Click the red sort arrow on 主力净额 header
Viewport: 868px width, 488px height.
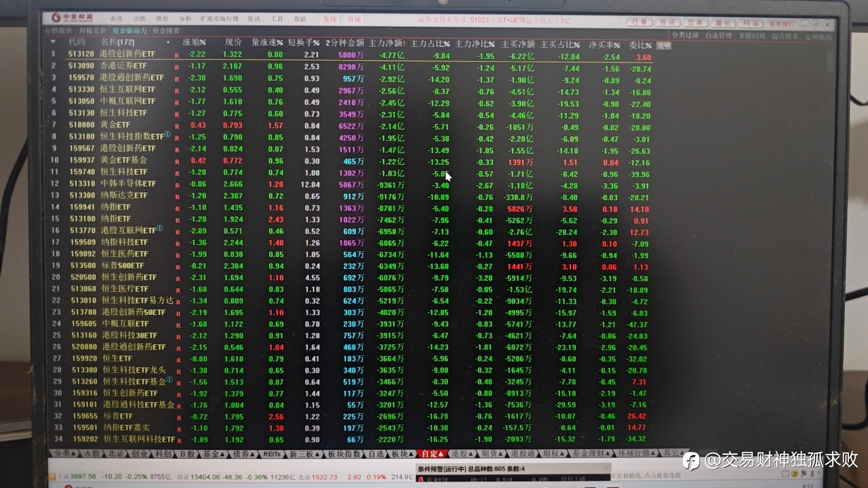tap(404, 44)
